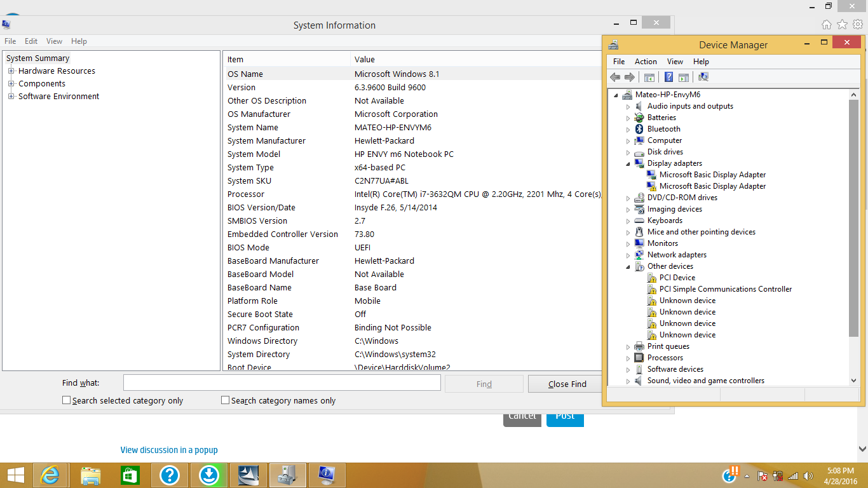Open the Windows Store taskbar icon
The height and width of the screenshot is (488, 868).
coord(130,475)
